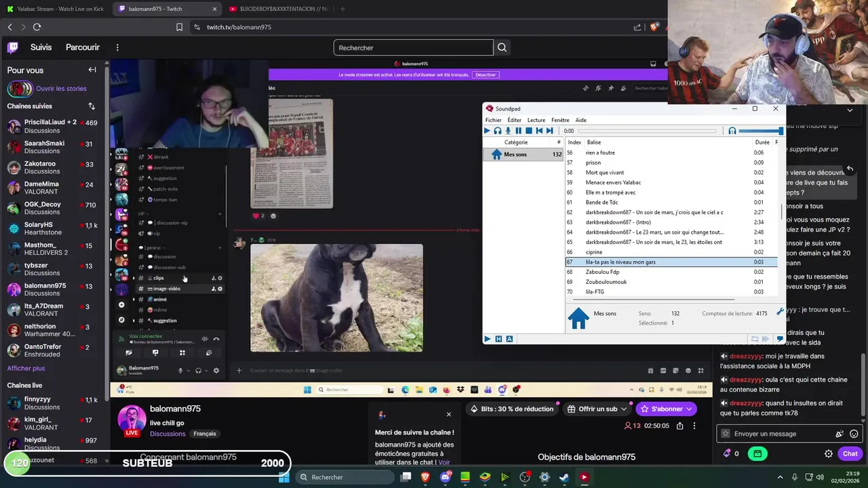The height and width of the screenshot is (488, 868).
Task: Pause the sound in Soundpad
Action: 519,131
